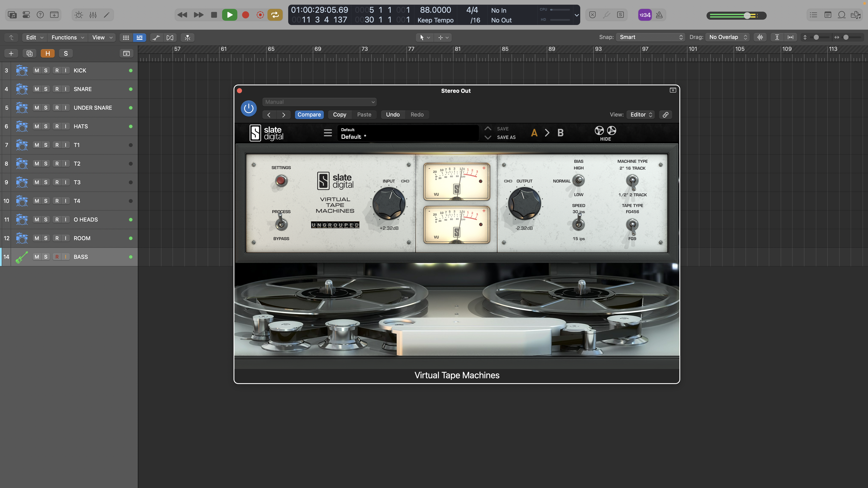
Task: Open the Functions menu
Action: [67, 37]
